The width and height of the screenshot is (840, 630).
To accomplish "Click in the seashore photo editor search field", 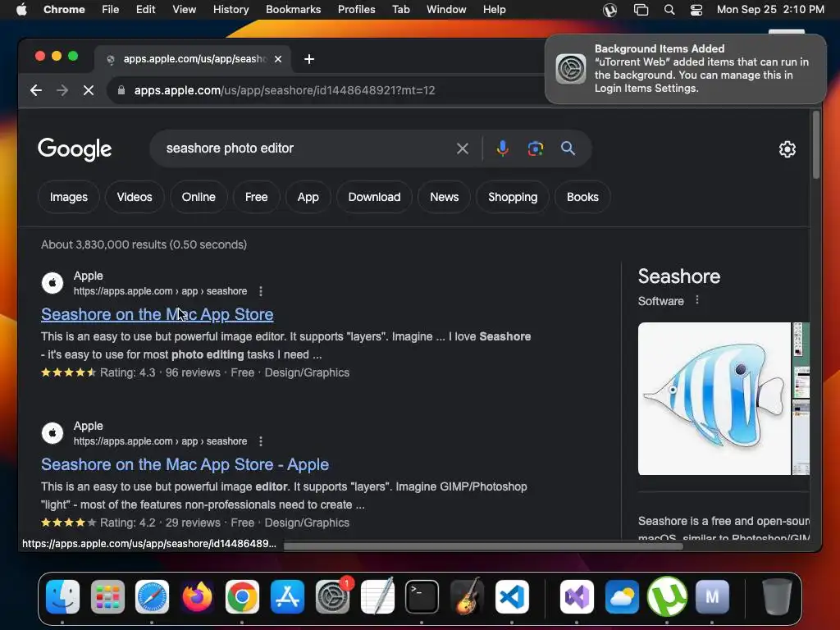I will coord(305,148).
